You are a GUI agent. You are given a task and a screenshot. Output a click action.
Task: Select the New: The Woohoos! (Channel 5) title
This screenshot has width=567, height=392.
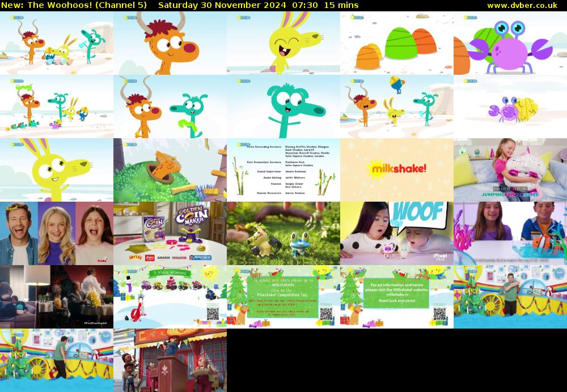point(74,6)
